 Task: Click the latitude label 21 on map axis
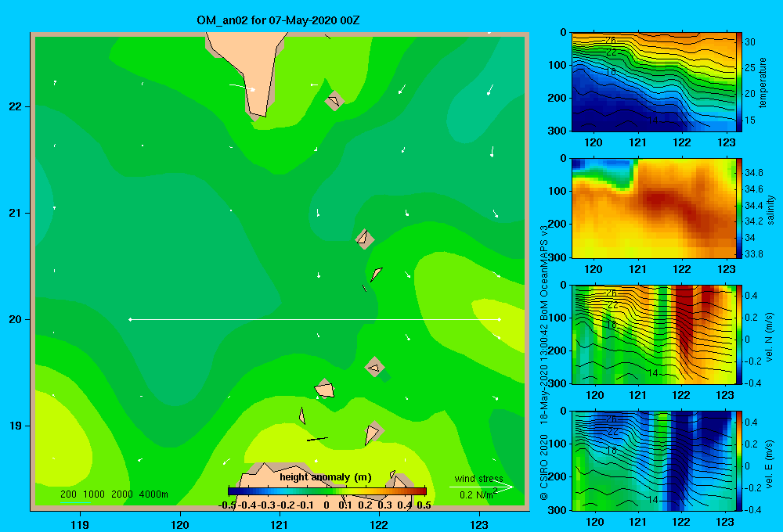pyautogui.click(x=16, y=213)
